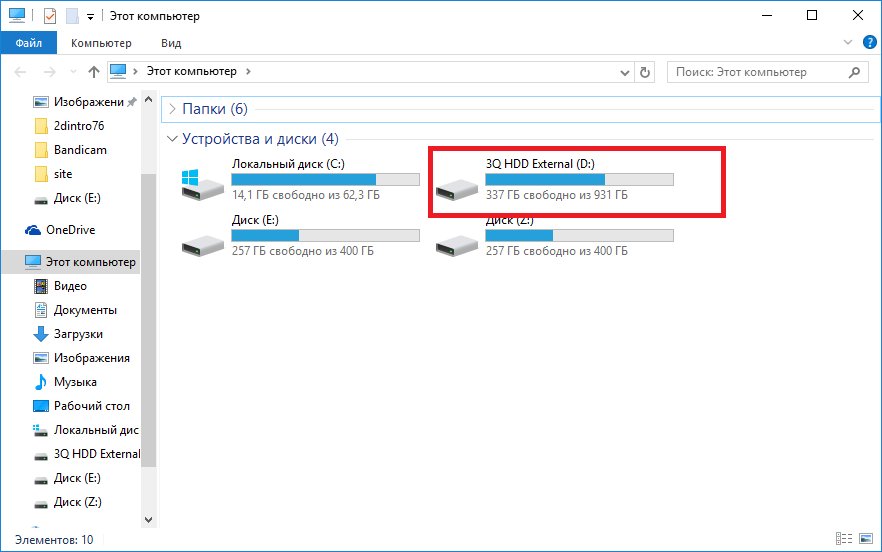Click the search box Поиск: Этот компьютер

[x=760, y=72]
